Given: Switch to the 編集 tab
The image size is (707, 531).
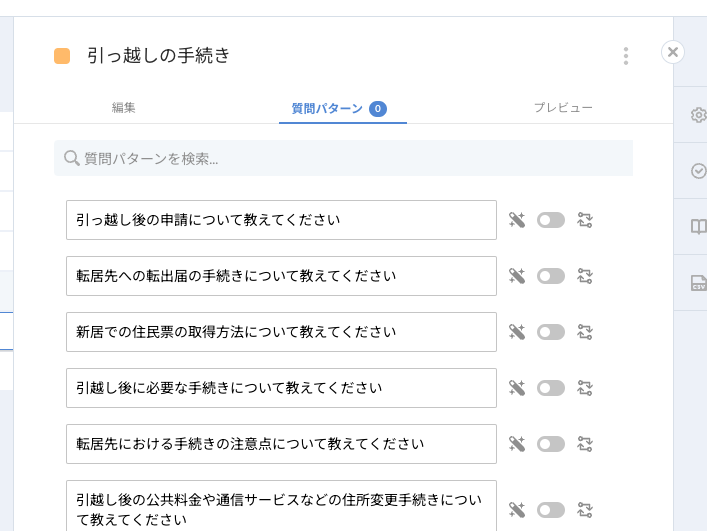Looking at the screenshot, I should [x=124, y=108].
